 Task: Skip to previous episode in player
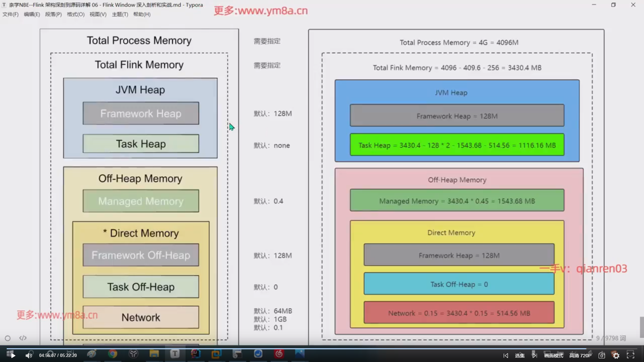[506, 355]
